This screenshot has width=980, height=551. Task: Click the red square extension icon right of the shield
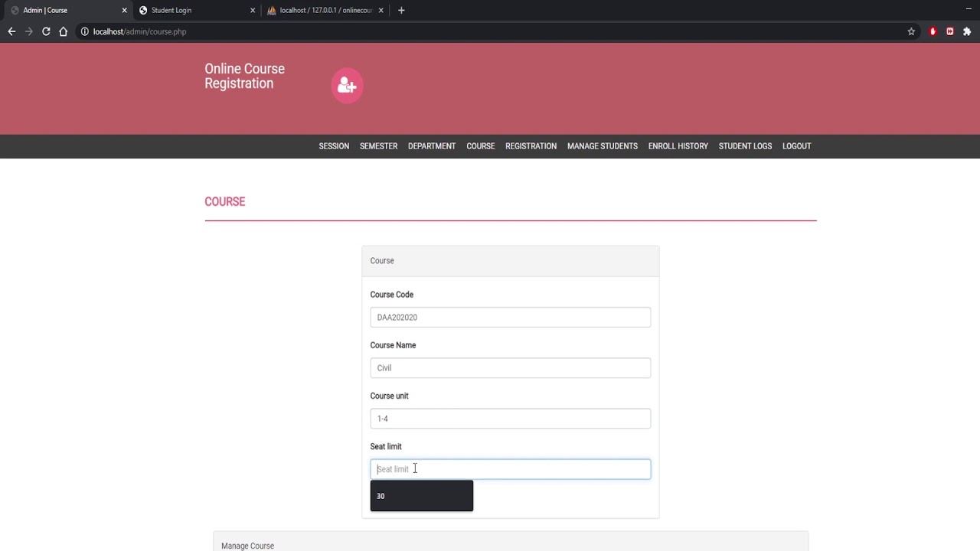point(950,31)
